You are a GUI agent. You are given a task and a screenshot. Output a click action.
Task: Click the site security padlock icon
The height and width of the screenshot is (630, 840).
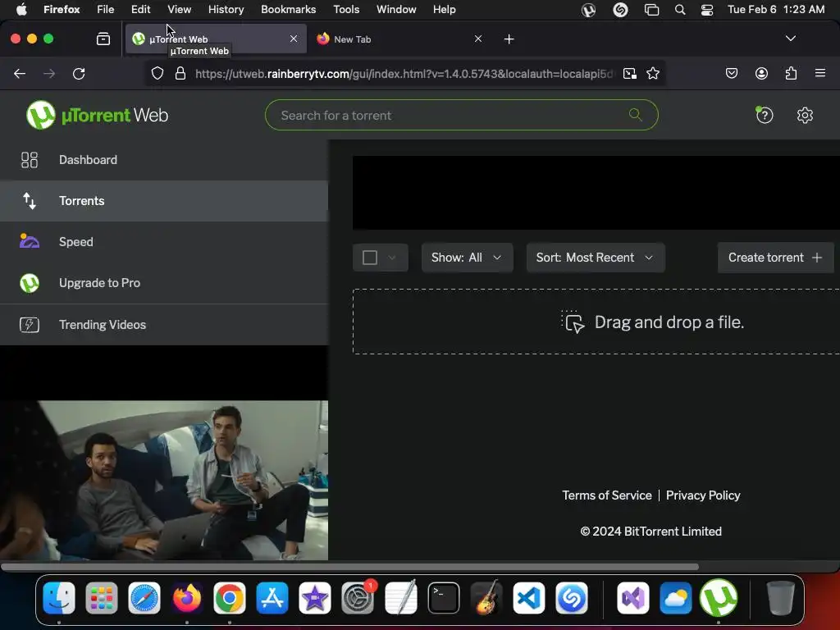pos(180,73)
